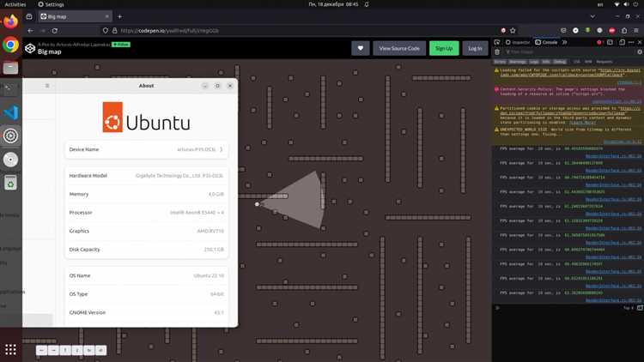Toggle the Warnings filter in console

(x=518, y=62)
